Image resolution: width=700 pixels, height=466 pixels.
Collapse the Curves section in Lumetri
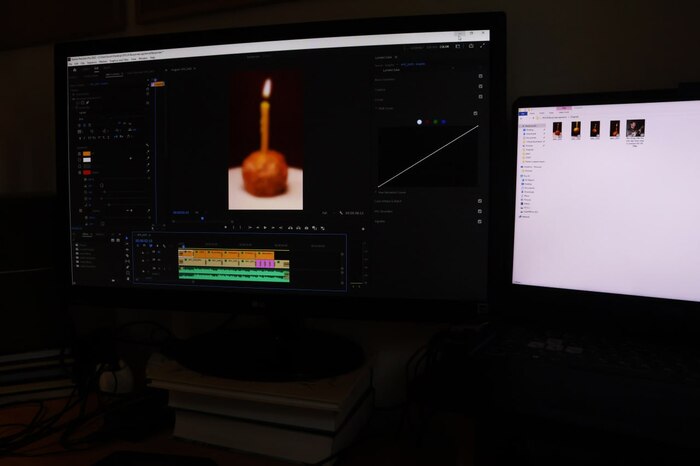(379, 100)
